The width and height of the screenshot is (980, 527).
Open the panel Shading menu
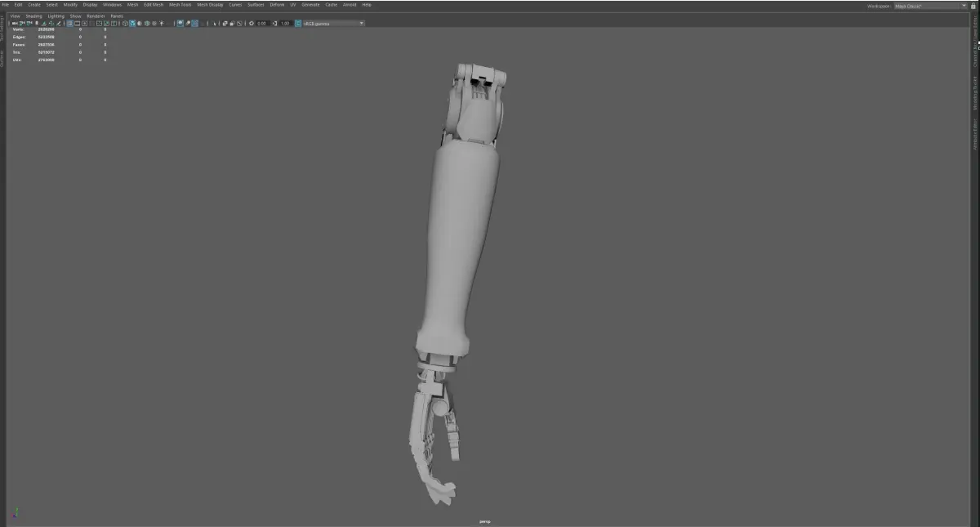[x=33, y=16]
